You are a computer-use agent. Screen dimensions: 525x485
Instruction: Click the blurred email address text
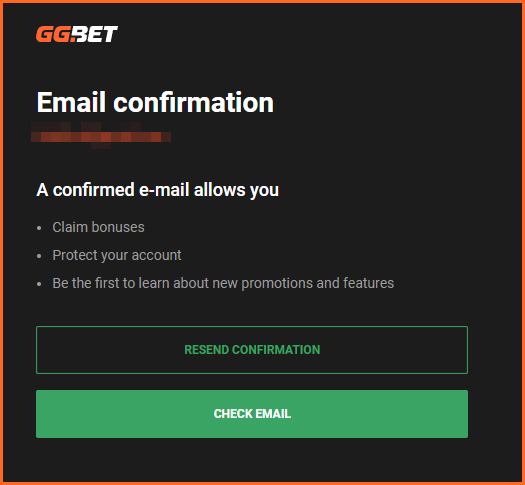(101, 135)
